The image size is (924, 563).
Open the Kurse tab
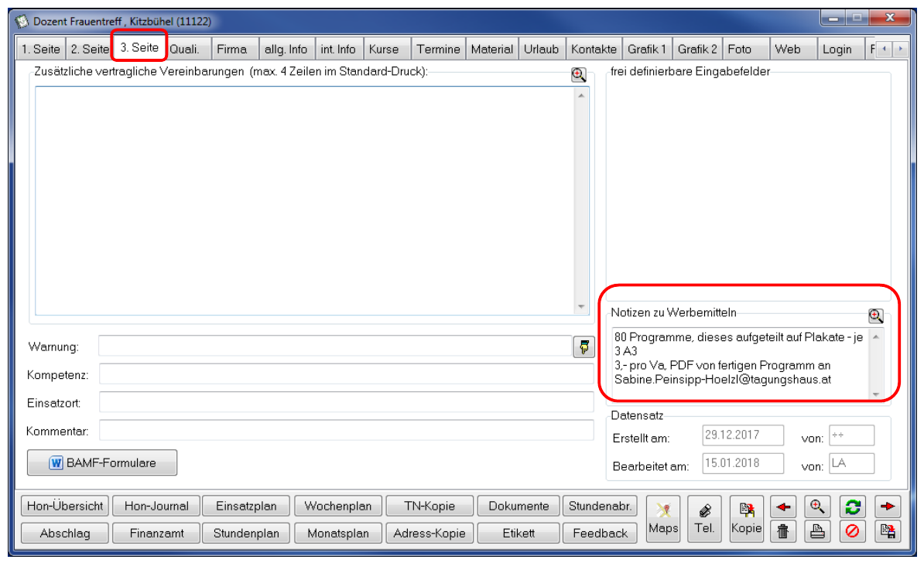point(387,49)
